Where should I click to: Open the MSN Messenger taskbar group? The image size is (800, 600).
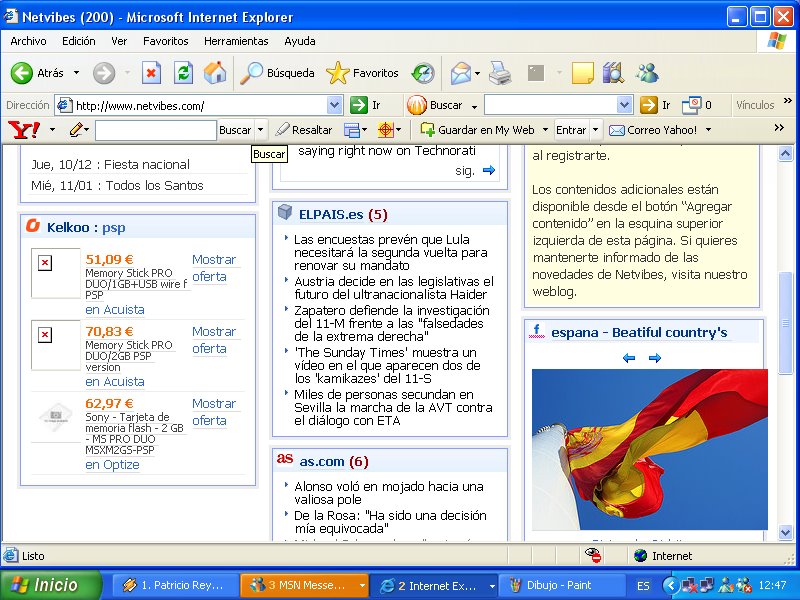[x=304, y=585]
